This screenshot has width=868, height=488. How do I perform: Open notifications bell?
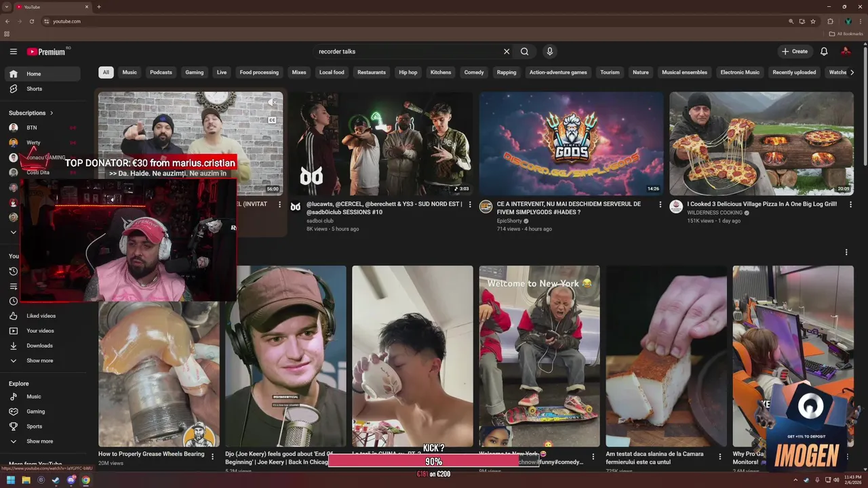coord(824,52)
